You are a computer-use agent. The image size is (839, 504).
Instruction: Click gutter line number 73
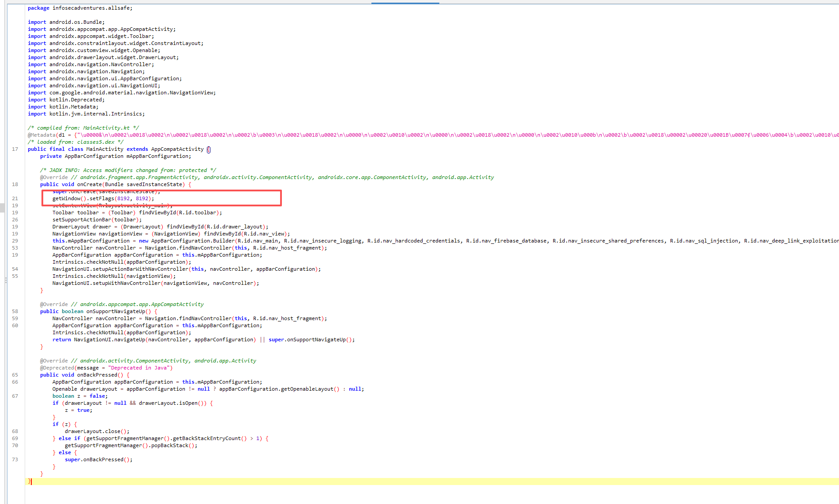coord(15,459)
